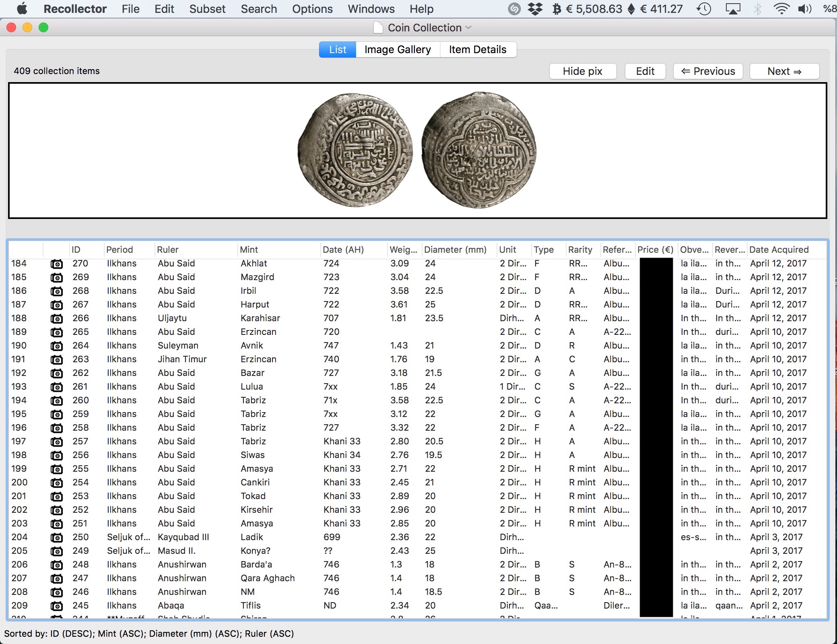Click the mint cell NM
Viewport: 837px width, 644px height.
(x=247, y=592)
